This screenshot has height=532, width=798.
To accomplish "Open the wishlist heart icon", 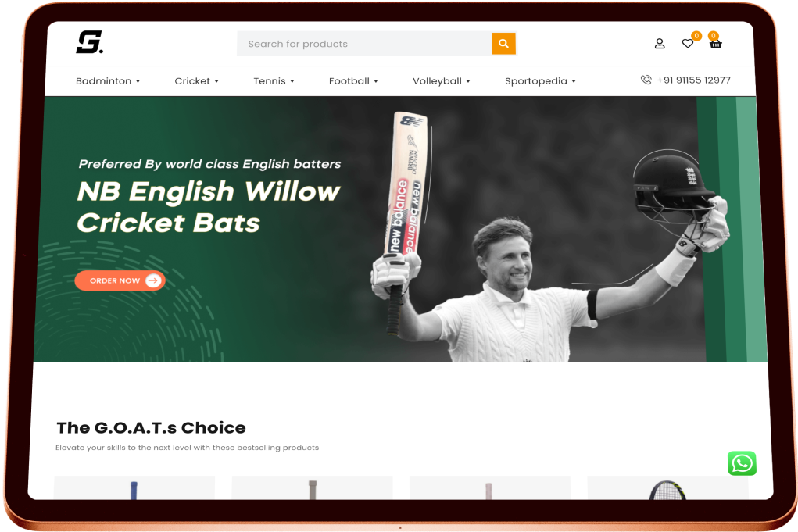I will pos(688,44).
